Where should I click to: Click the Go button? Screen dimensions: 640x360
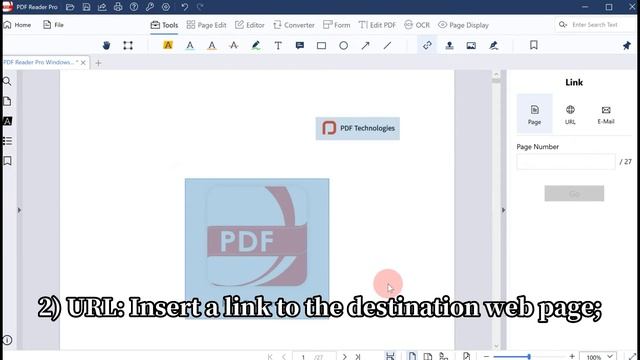[574, 193]
